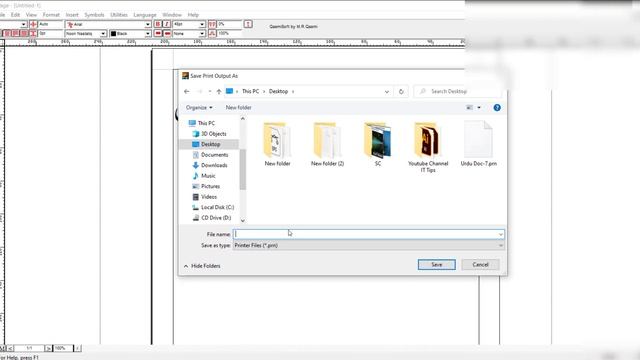Select 3D Objects in the navigation tree
This screenshot has height=360, width=640.
pos(209,134)
